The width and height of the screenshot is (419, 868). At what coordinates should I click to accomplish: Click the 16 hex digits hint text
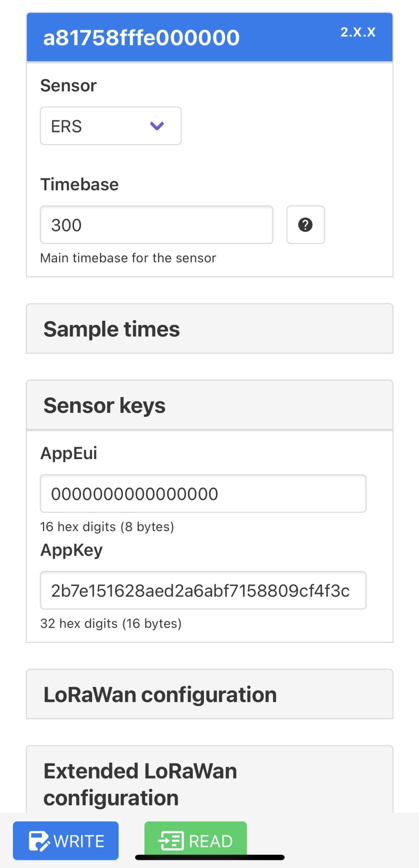(x=107, y=527)
